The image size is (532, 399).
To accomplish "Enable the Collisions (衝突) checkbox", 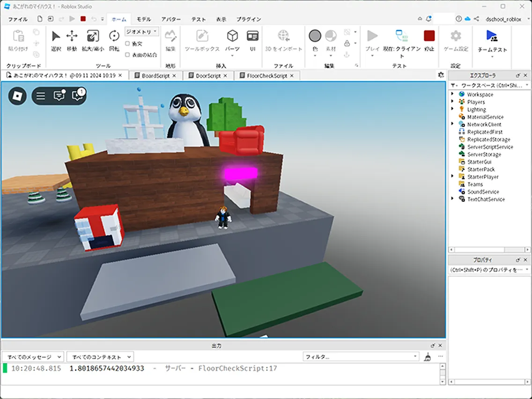I will (x=128, y=44).
